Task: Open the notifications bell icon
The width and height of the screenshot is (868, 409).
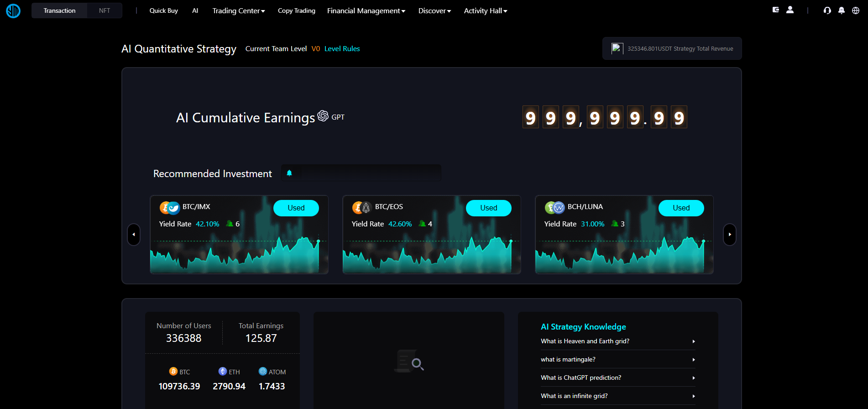Action: click(x=842, y=10)
